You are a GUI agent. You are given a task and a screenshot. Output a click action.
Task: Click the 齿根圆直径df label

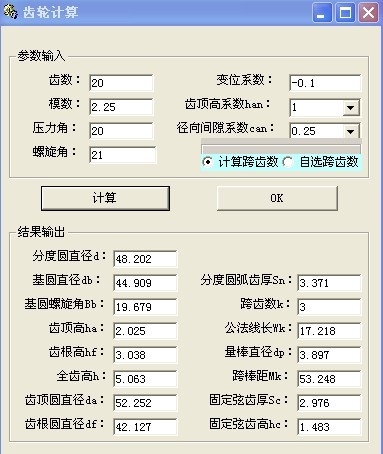pos(64,424)
